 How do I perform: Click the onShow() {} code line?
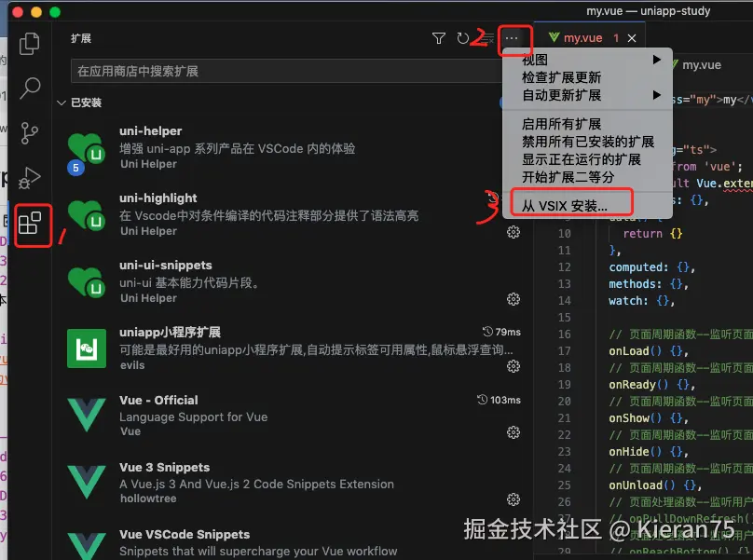point(649,418)
